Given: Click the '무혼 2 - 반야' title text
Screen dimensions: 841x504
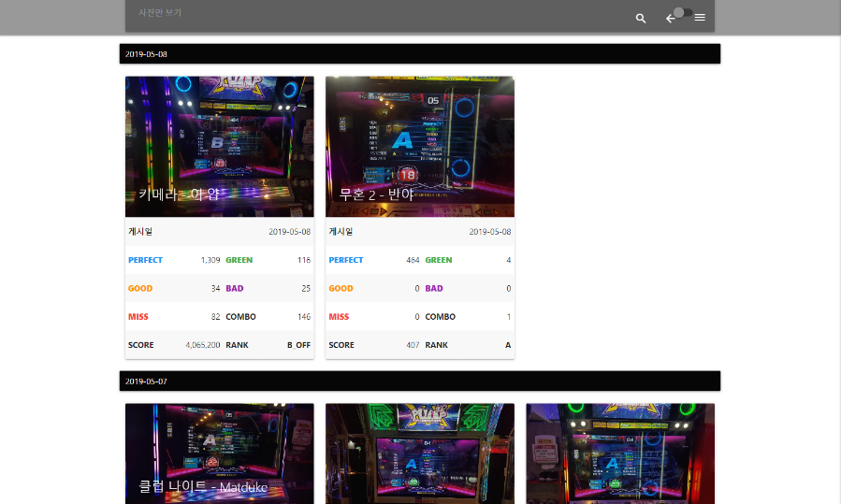Looking at the screenshot, I should (x=376, y=194).
